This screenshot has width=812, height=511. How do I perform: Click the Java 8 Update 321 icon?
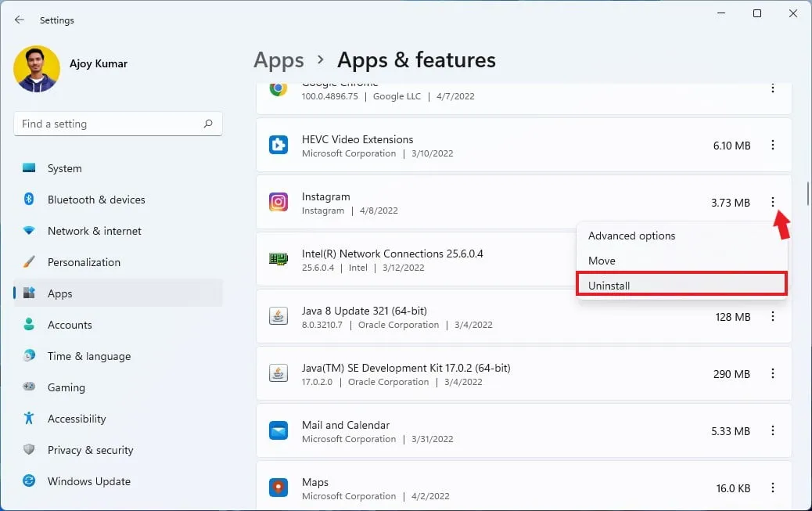point(278,317)
